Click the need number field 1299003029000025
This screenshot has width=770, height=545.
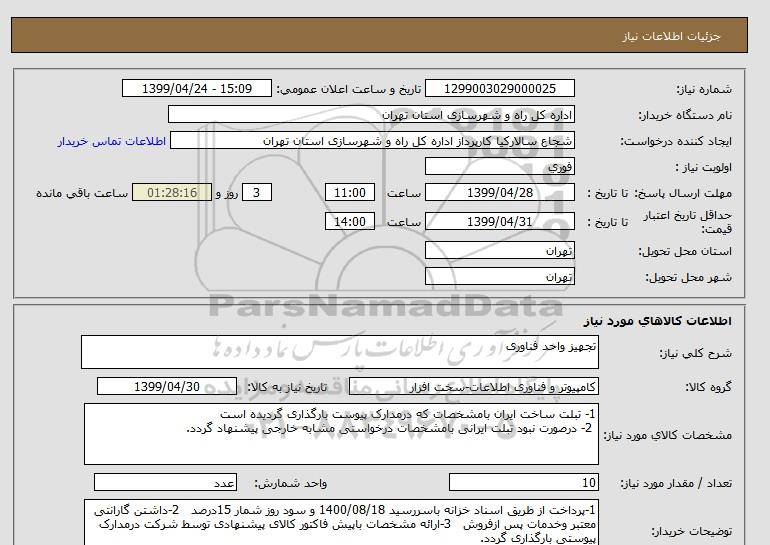499,89
